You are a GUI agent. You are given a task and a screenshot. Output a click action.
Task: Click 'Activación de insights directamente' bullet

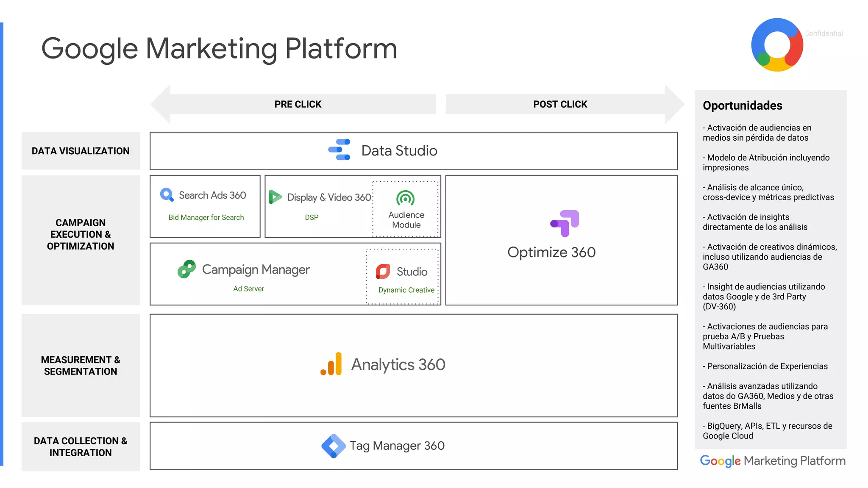point(755,222)
